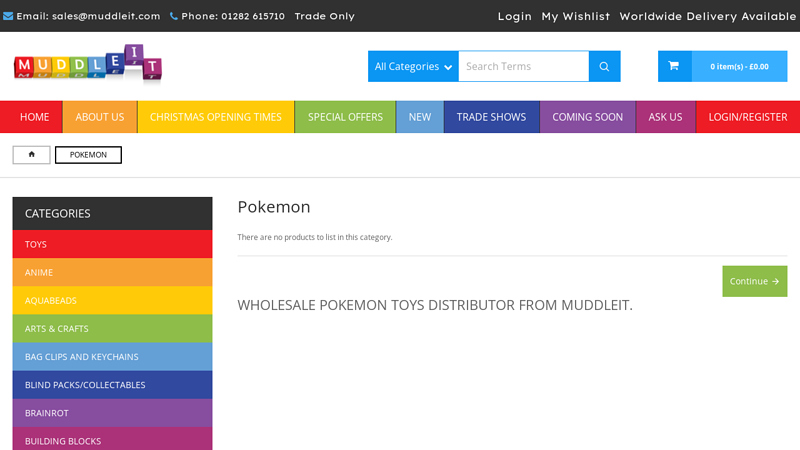
Task: Click the magnifier search button
Action: pos(604,66)
